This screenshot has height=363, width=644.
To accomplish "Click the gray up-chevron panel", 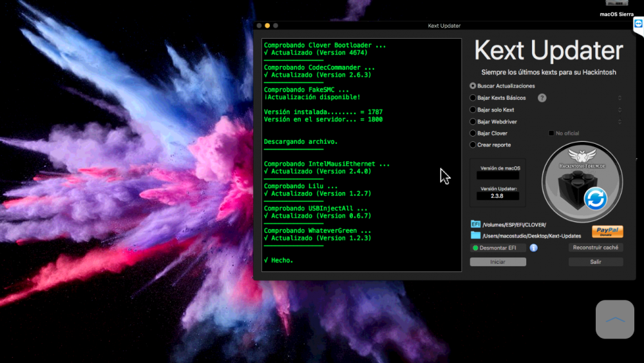I will [x=615, y=319].
